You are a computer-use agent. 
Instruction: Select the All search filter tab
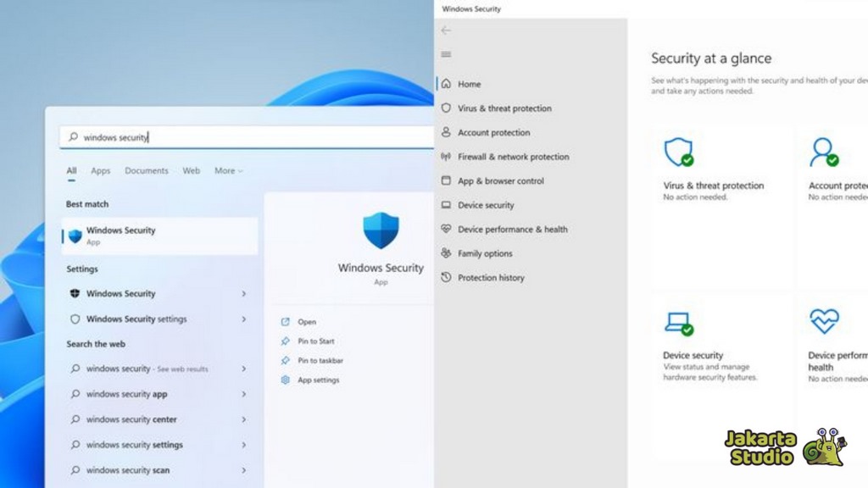(x=71, y=170)
